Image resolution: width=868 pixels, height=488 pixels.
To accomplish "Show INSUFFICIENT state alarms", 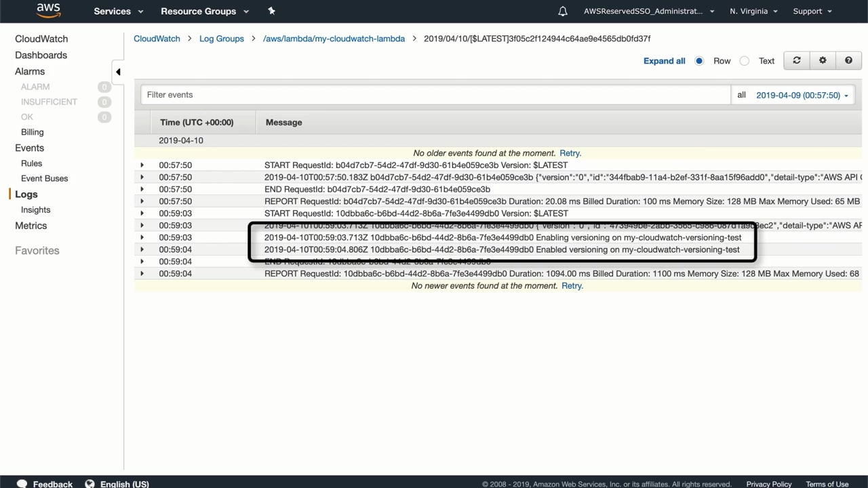I will (49, 102).
